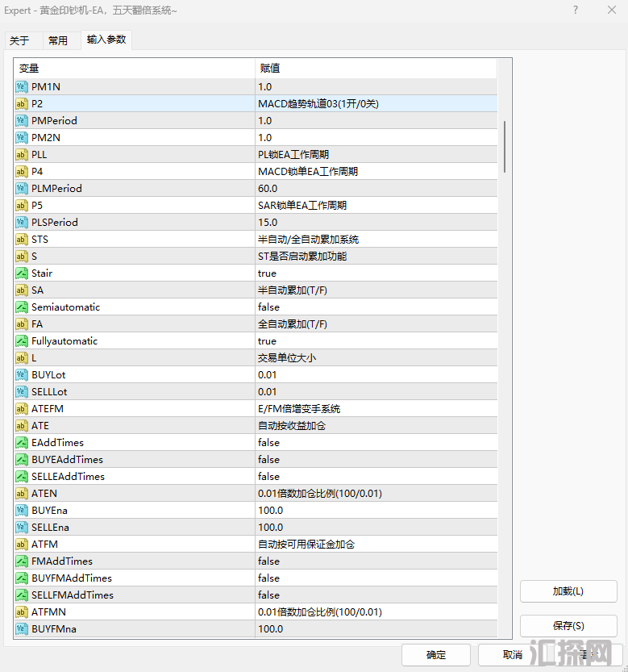Screen dimensions: 628x672
Task: Click the vertical scrollbar thumb of the parameter list
Action: point(505,146)
